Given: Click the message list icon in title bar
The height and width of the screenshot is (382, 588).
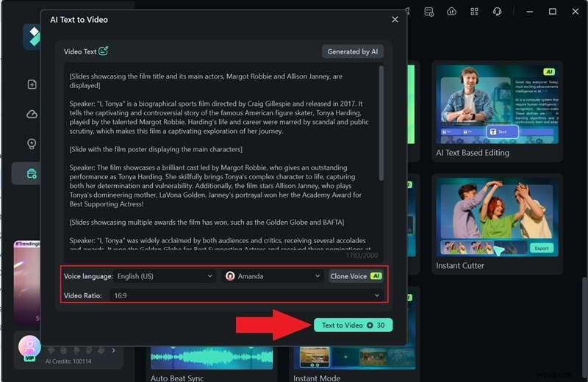Looking at the screenshot, I should [x=429, y=12].
